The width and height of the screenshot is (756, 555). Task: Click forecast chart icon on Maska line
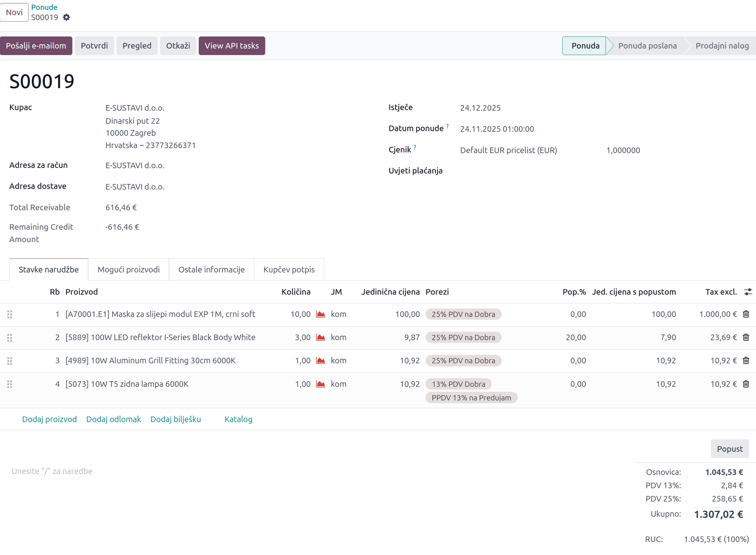point(321,314)
